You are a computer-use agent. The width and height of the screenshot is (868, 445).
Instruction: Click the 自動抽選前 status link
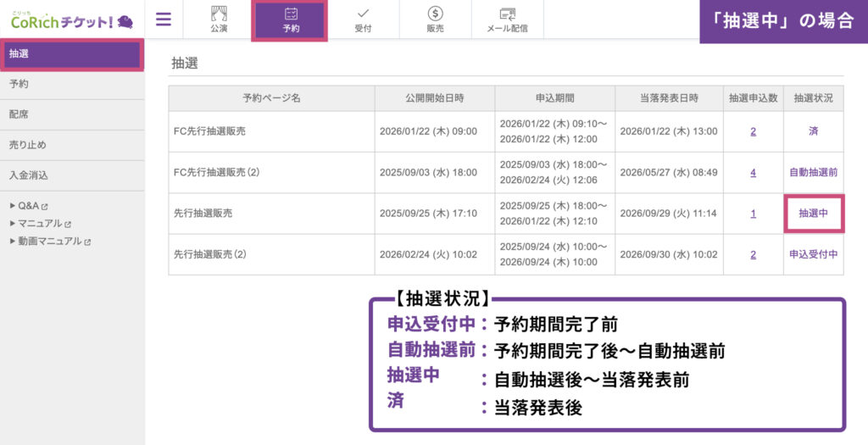point(813,172)
